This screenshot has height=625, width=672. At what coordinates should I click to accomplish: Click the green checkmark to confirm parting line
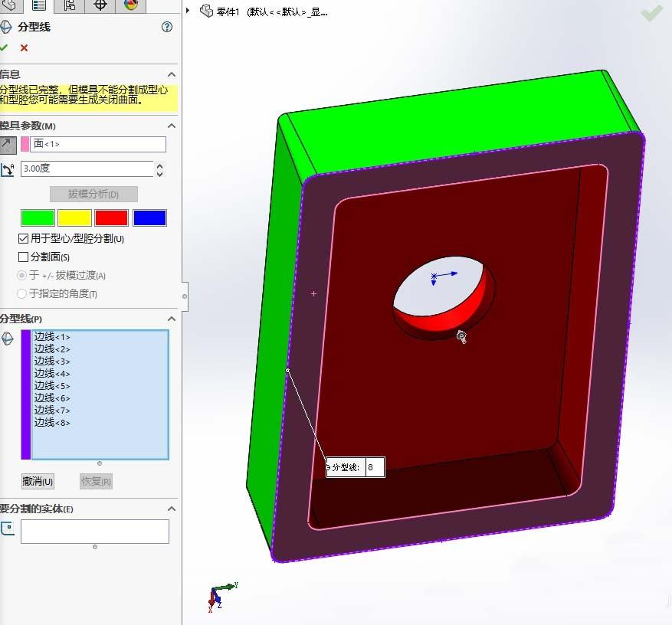pyautogui.click(x=5, y=47)
